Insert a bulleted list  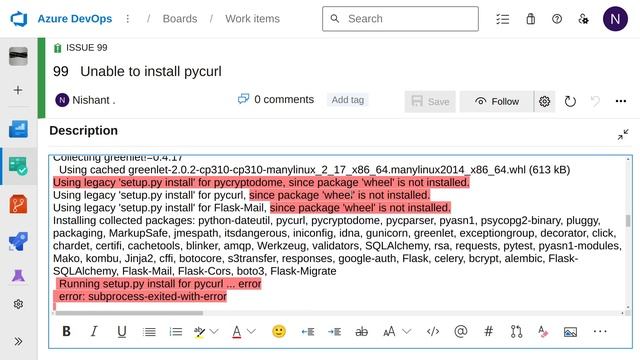click(x=149, y=332)
